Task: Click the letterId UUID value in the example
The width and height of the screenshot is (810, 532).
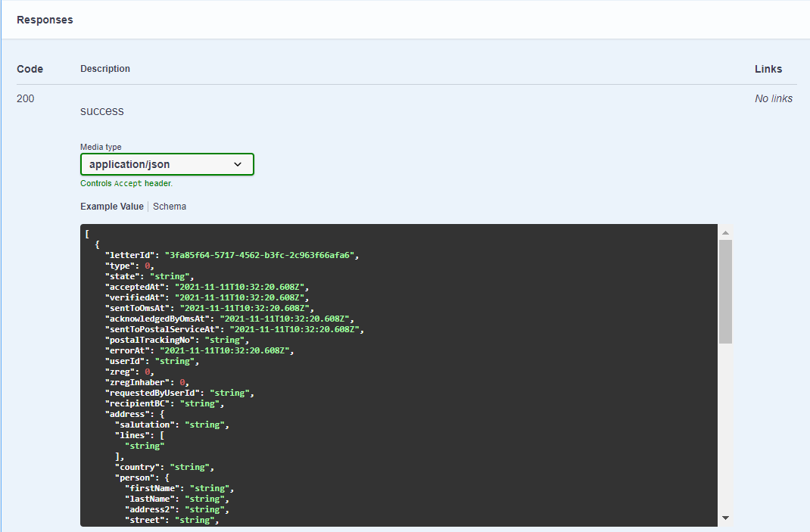Action: pyautogui.click(x=260, y=255)
